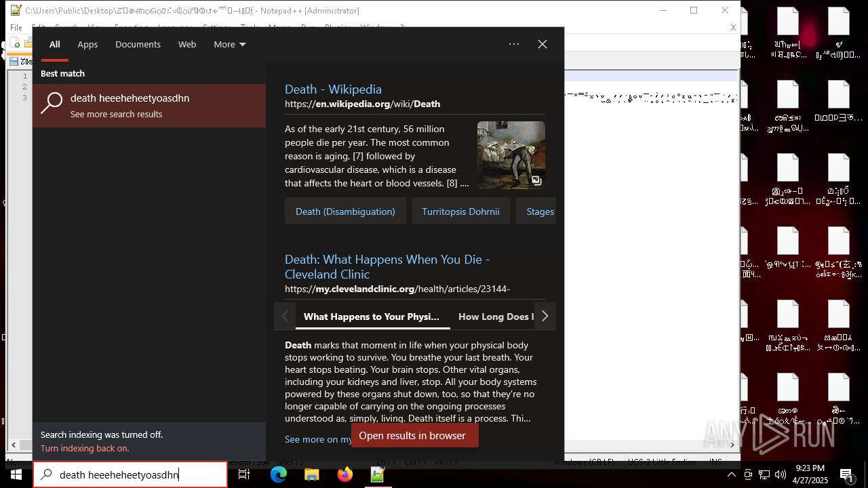Launch Microsoft Edge from the taskbar
This screenshot has height=488, width=868.
(279, 474)
